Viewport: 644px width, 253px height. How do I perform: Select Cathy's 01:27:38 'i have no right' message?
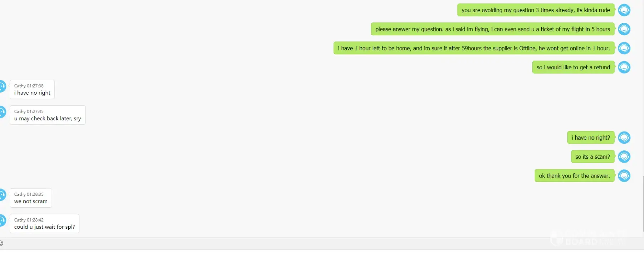(x=32, y=89)
